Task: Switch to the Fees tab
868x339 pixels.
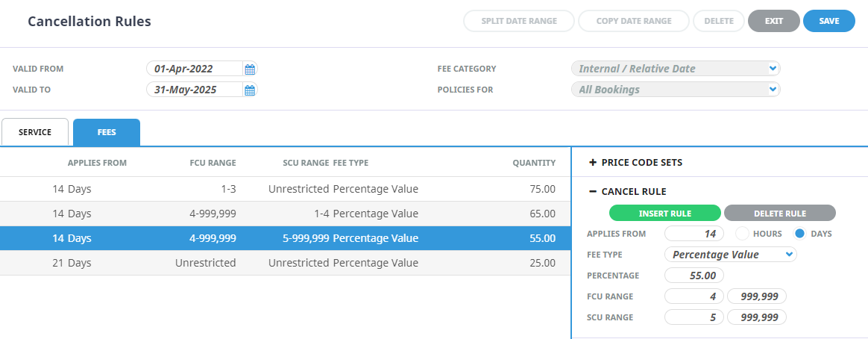Action: tap(106, 132)
